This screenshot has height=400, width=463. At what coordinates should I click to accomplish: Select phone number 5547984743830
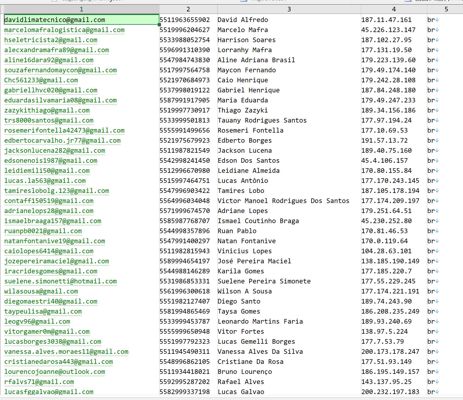point(185,60)
